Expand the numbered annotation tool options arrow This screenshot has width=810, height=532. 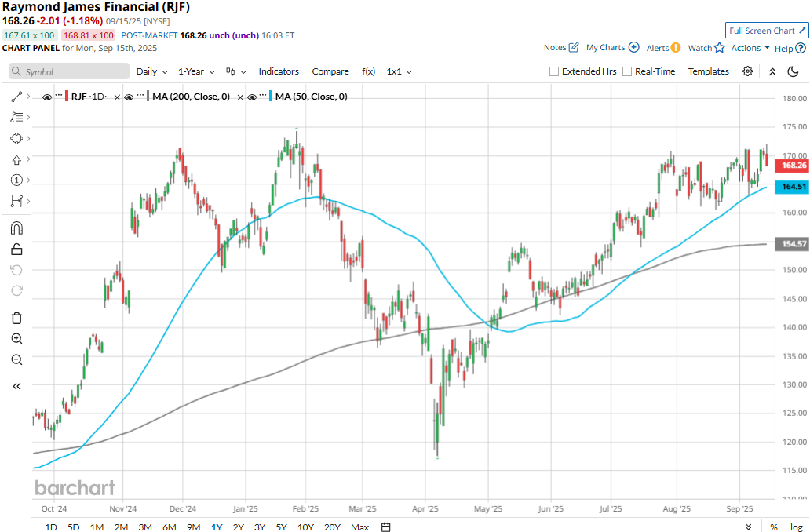coord(28,180)
